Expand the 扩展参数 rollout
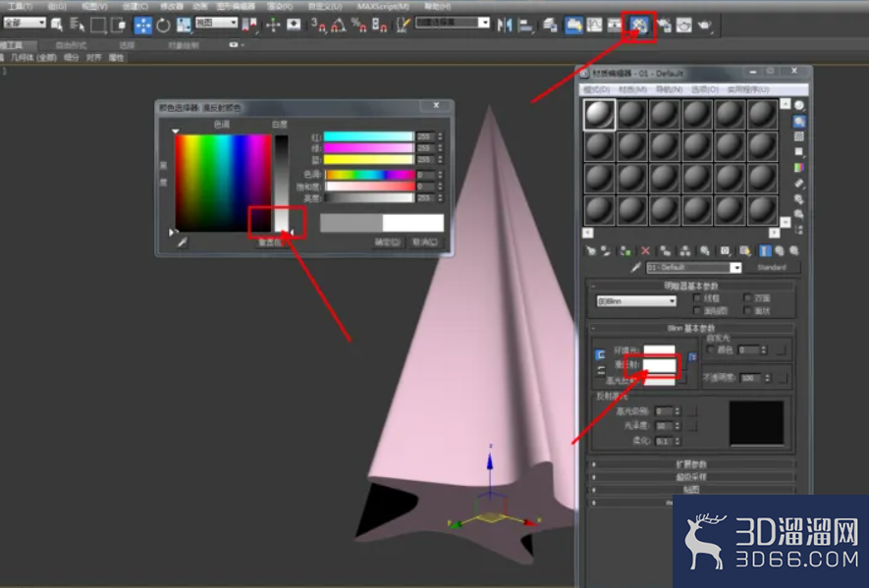 pos(691,464)
